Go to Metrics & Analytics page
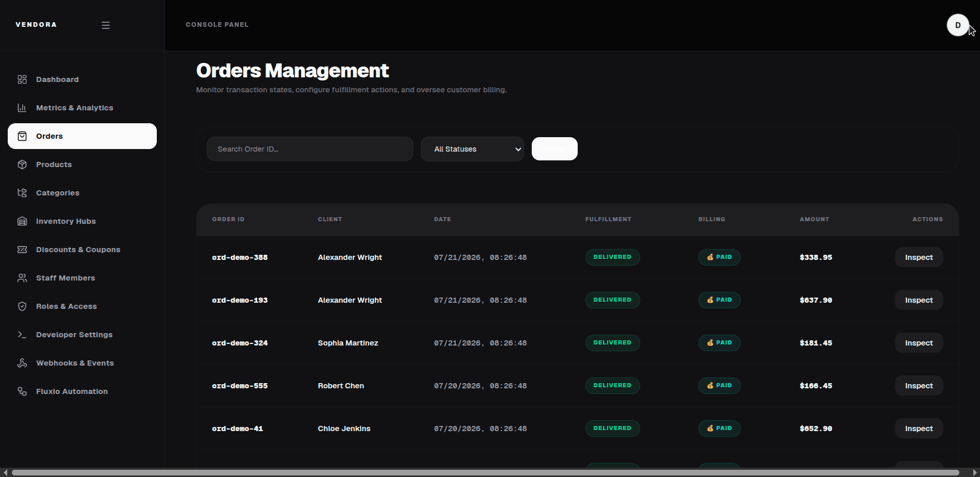The width and height of the screenshot is (980, 477). (83, 108)
